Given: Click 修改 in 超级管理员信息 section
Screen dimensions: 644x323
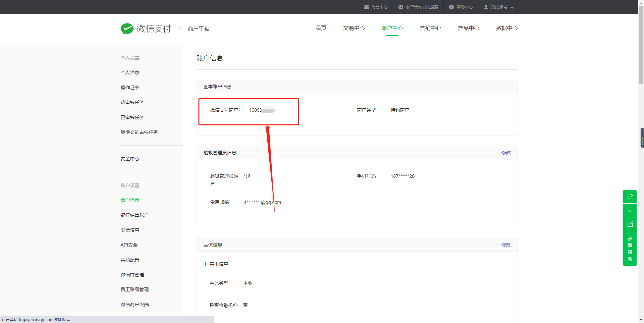Looking at the screenshot, I should [x=505, y=153].
